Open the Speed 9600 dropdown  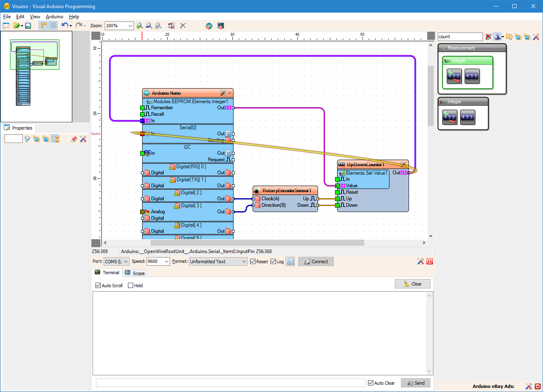coord(158,262)
